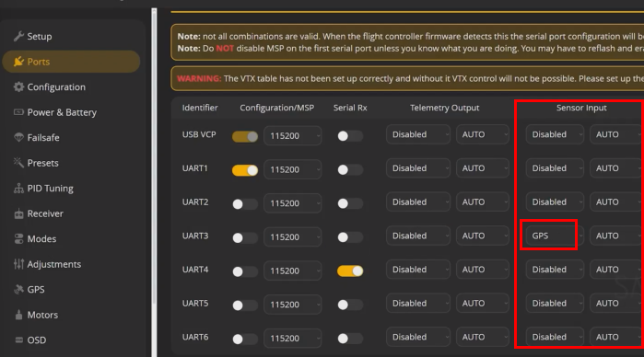The image size is (644, 357).
Task: Open the Motors icon in sidebar
Action: [x=18, y=315]
